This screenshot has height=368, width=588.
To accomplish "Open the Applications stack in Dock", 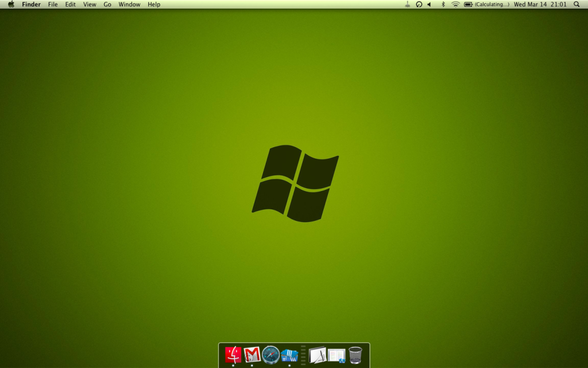I will (x=318, y=355).
